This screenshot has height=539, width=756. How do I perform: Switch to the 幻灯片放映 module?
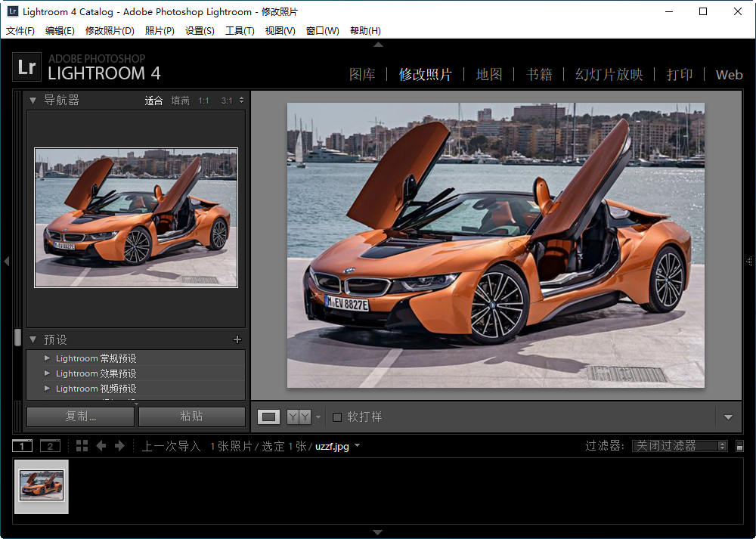coord(609,75)
